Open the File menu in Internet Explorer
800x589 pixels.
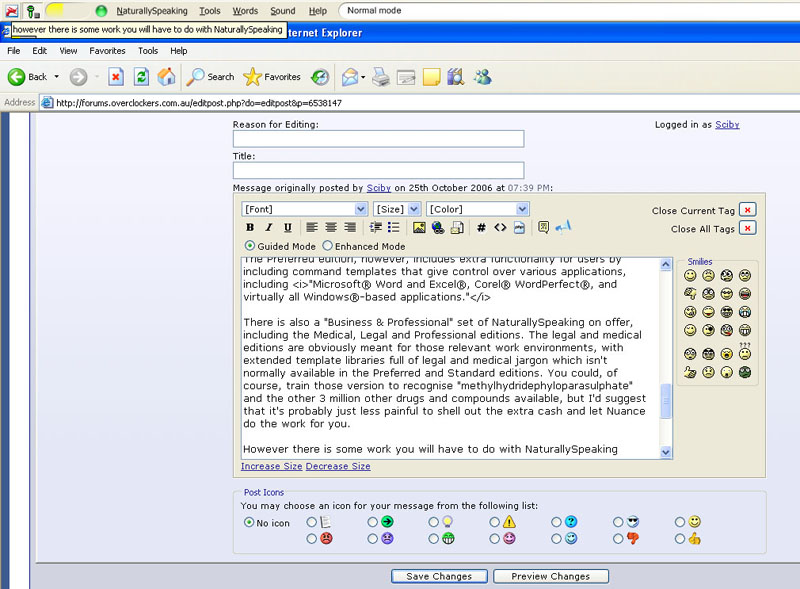[x=14, y=51]
